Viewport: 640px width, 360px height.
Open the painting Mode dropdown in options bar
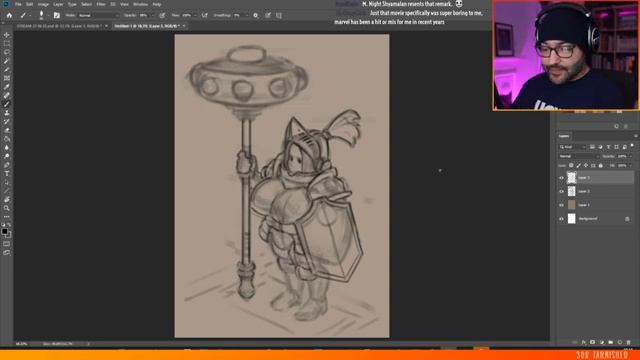click(98, 15)
